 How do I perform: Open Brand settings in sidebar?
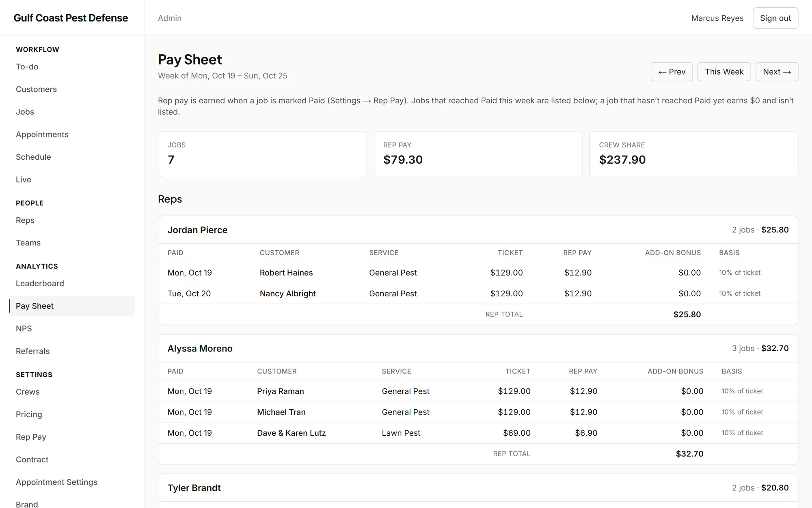pyautogui.click(x=27, y=504)
